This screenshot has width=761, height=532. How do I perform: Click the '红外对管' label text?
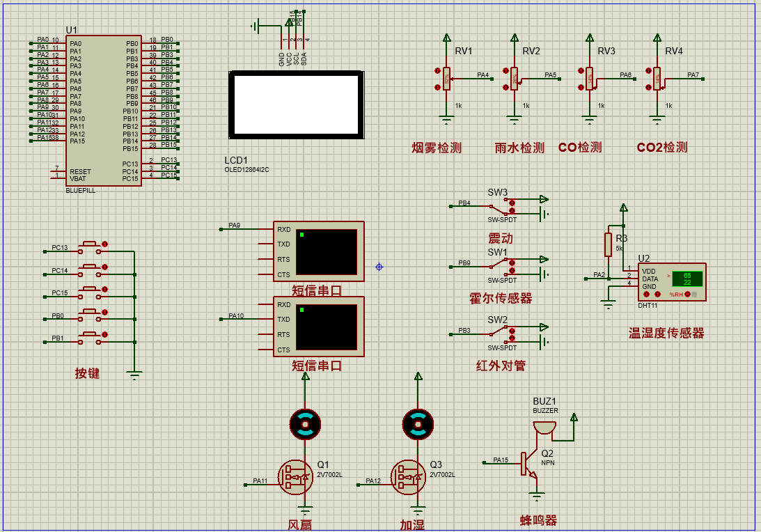pyautogui.click(x=501, y=366)
